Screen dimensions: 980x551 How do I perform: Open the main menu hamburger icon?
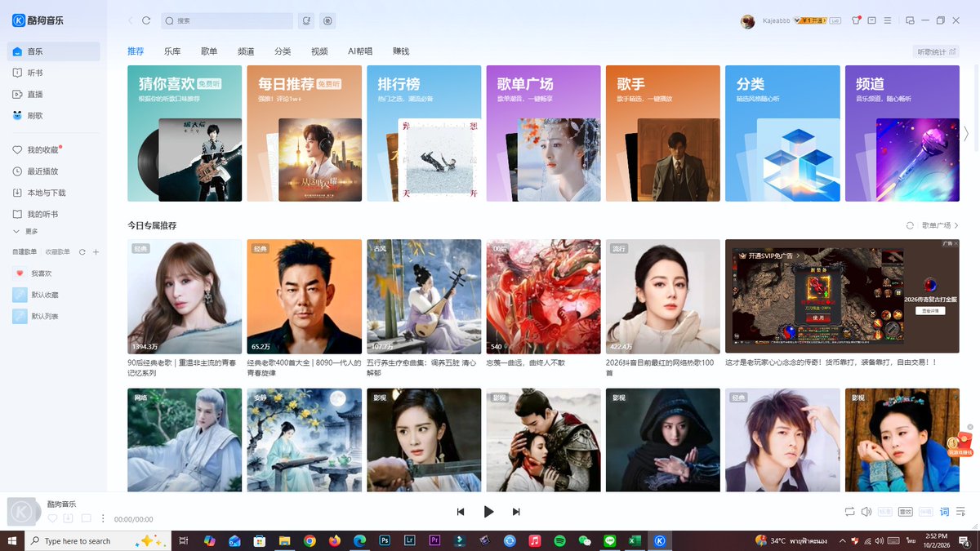pos(887,20)
